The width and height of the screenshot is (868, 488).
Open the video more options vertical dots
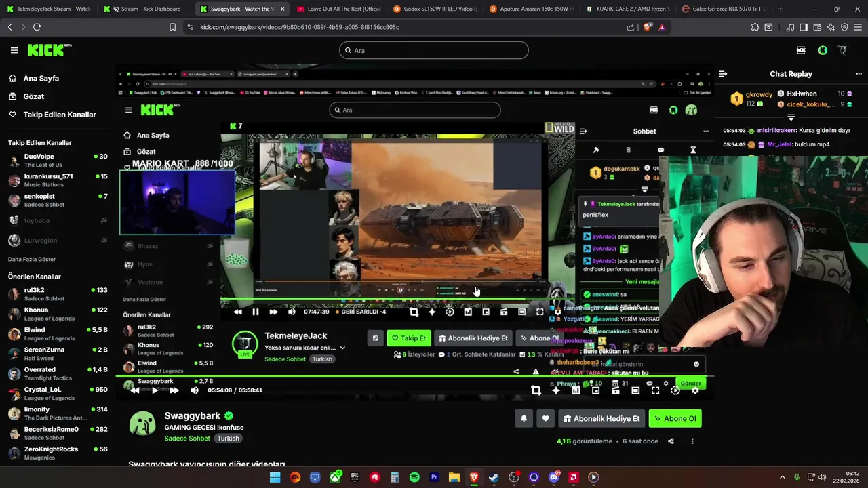tap(692, 441)
